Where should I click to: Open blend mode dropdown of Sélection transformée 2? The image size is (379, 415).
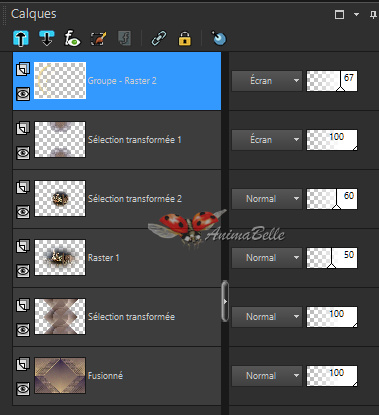point(267,199)
